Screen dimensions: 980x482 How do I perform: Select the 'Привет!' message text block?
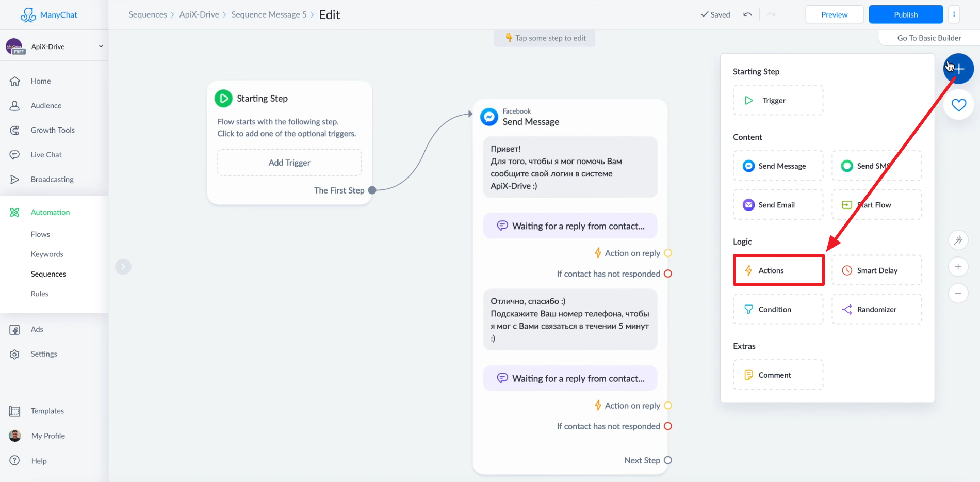(570, 167)
